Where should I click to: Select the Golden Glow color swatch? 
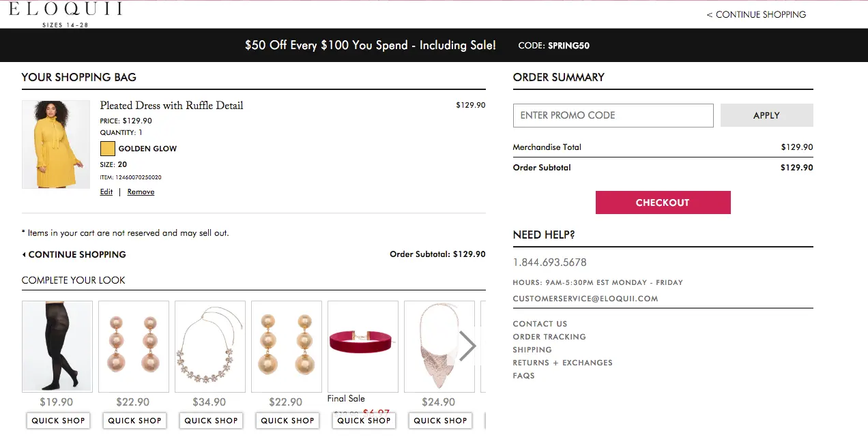tap(108, 149)
